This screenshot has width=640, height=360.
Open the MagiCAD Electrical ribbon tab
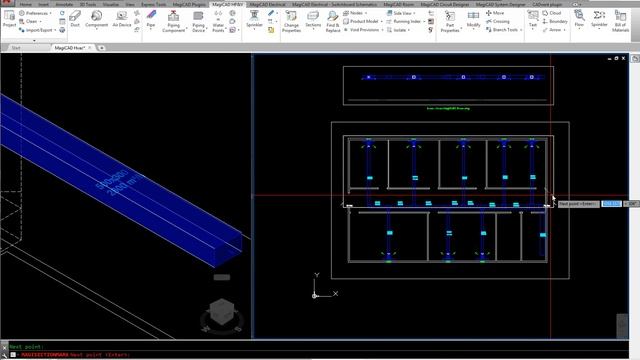267,4
